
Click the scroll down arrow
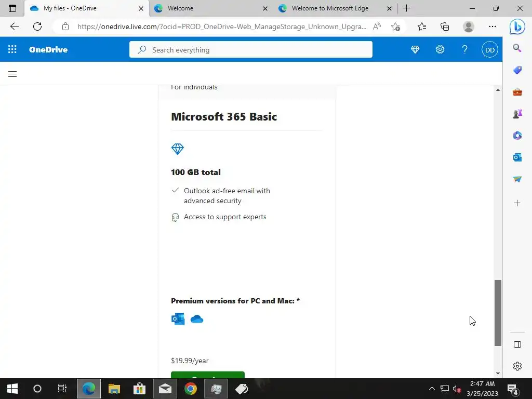click(497, 373)
